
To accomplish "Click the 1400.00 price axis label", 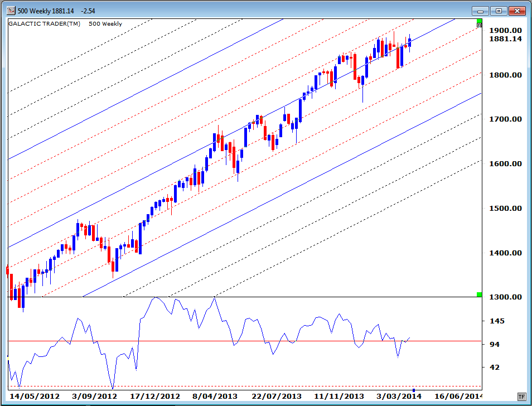I will pos(506,253).
